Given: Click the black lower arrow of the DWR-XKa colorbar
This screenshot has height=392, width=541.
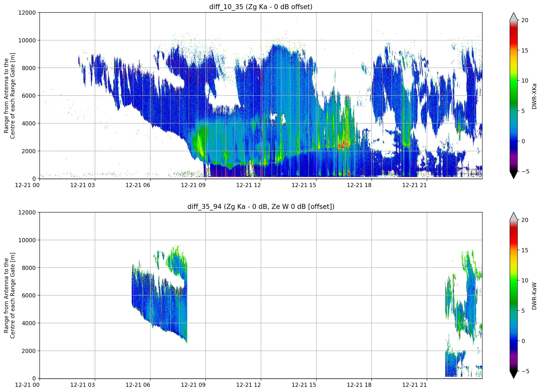Looking at the screenshot, I should 514,175.
